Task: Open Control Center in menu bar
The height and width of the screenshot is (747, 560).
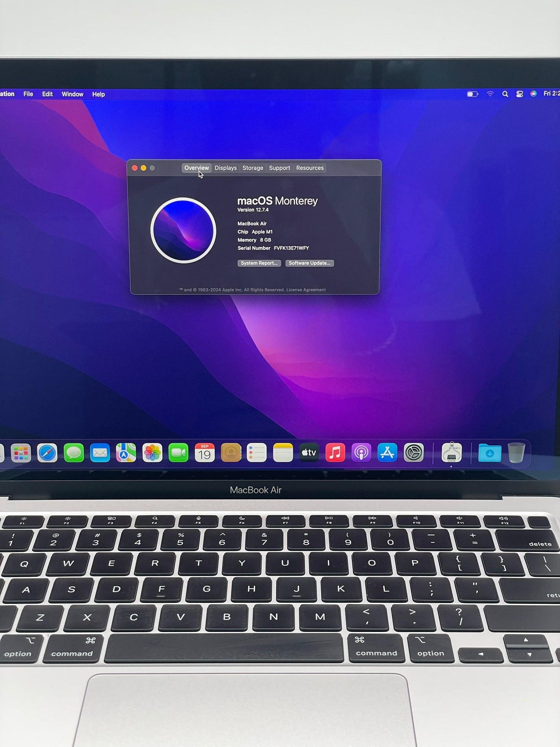Action: click(x=520, y=94)
